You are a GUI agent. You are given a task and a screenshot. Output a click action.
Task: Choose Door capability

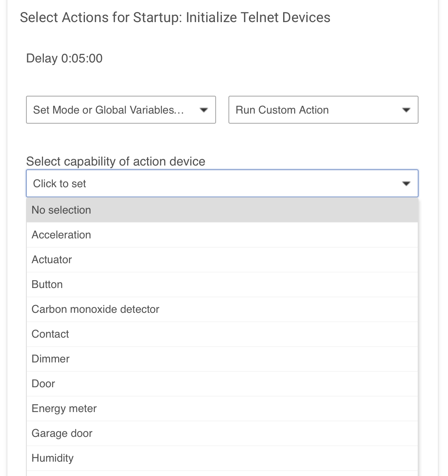(222, 384)
